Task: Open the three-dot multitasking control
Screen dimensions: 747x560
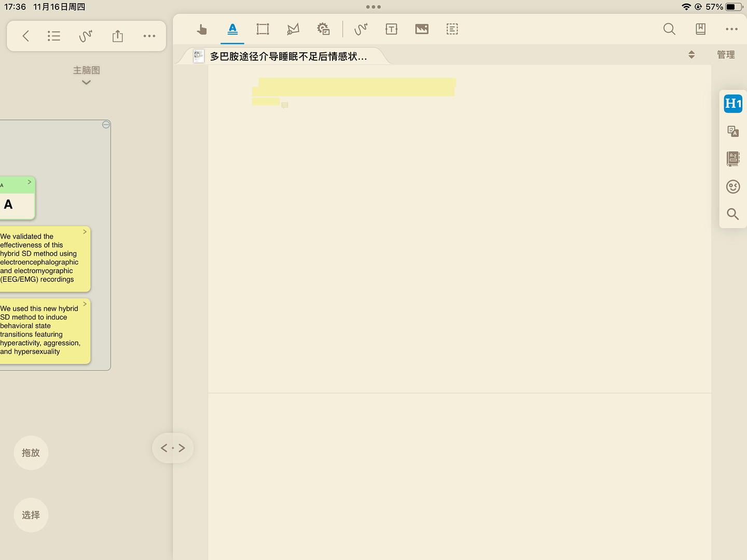Action: [x=374, y=7]
